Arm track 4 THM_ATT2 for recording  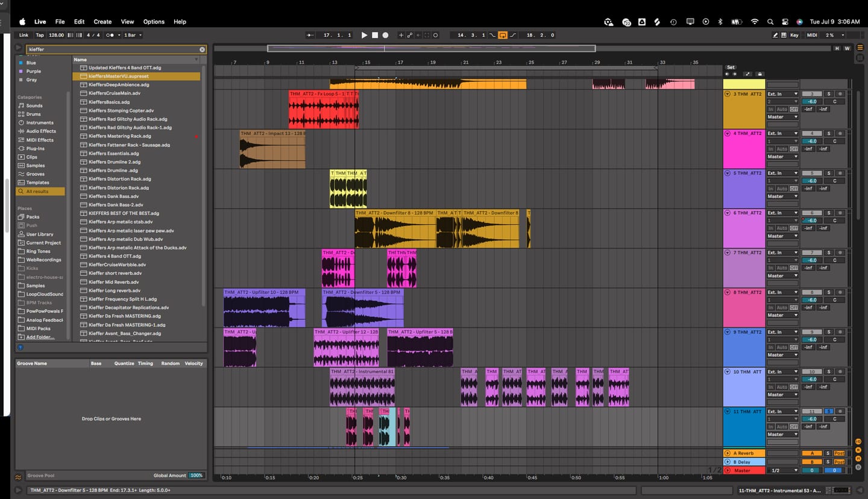pyautogui.click(x=840, y=133)
